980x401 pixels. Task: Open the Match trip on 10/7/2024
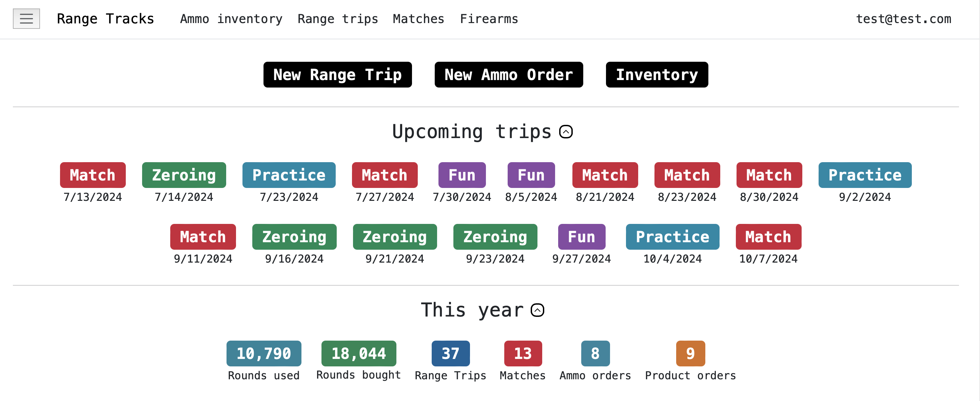[768, 237]
